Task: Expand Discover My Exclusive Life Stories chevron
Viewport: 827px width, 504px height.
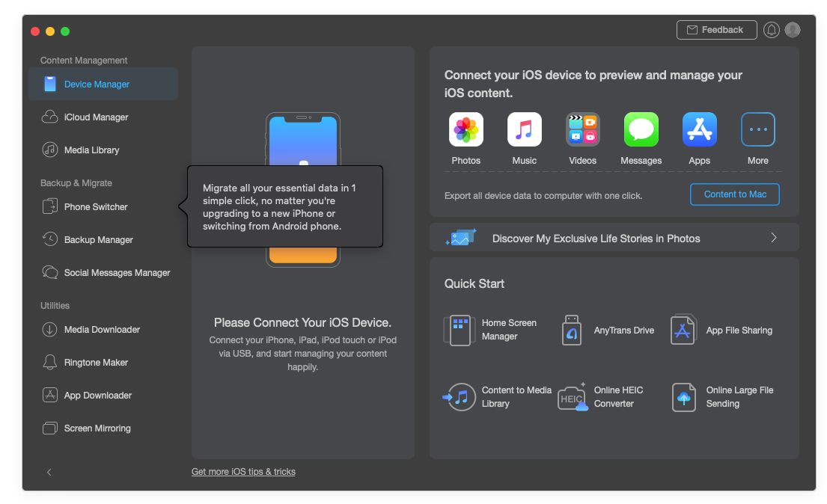Action: 773,238
